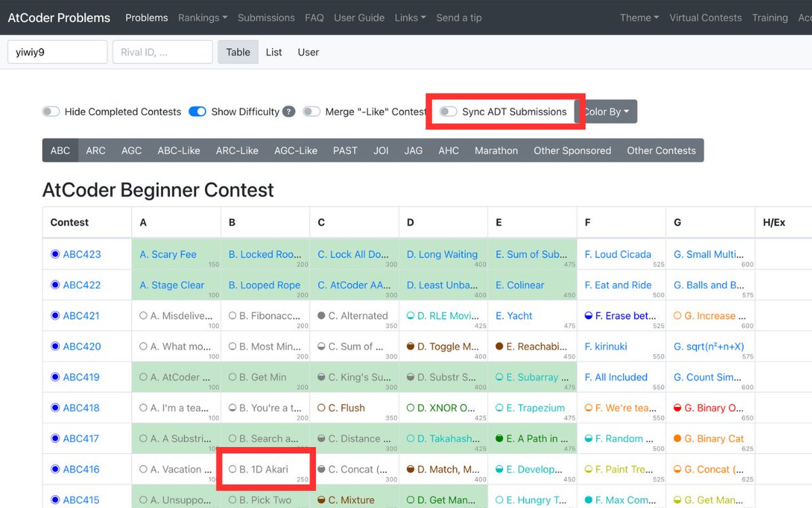Switch to the JOI contest tab
Viewport: 812px width, 508px height.
381,150
